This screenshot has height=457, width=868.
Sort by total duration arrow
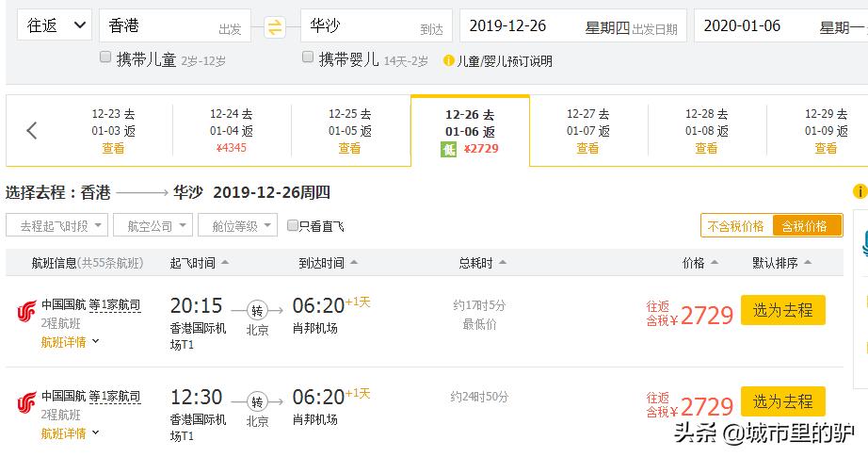pyautogui.click(x=503, y=263)
